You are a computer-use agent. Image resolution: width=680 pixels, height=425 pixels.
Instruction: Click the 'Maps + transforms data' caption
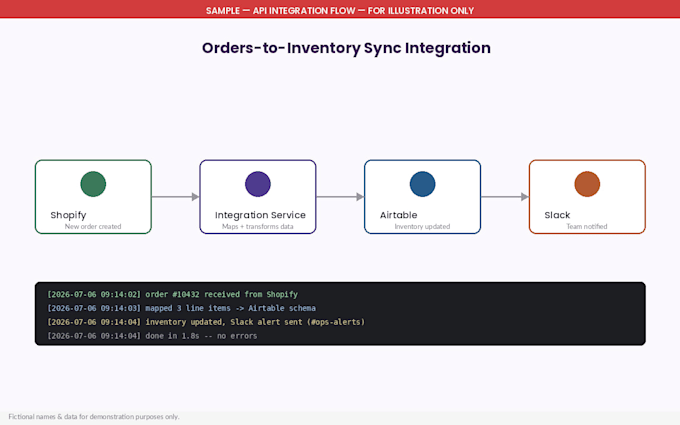coord(258,226)
